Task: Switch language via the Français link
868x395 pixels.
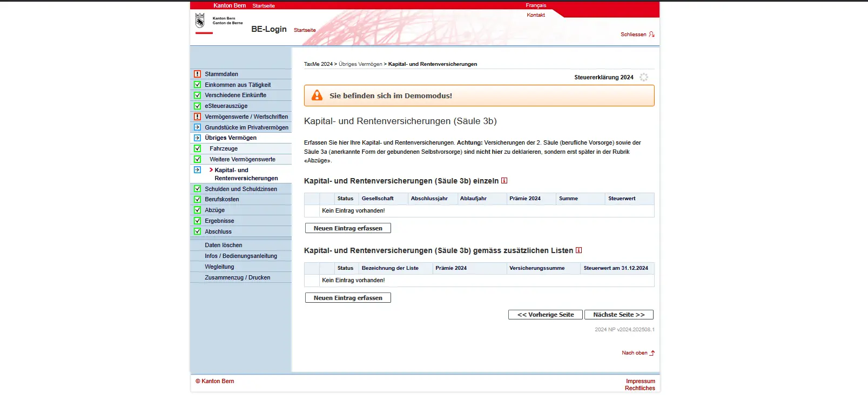Action: pyautogui.click(x=536, y=5)
